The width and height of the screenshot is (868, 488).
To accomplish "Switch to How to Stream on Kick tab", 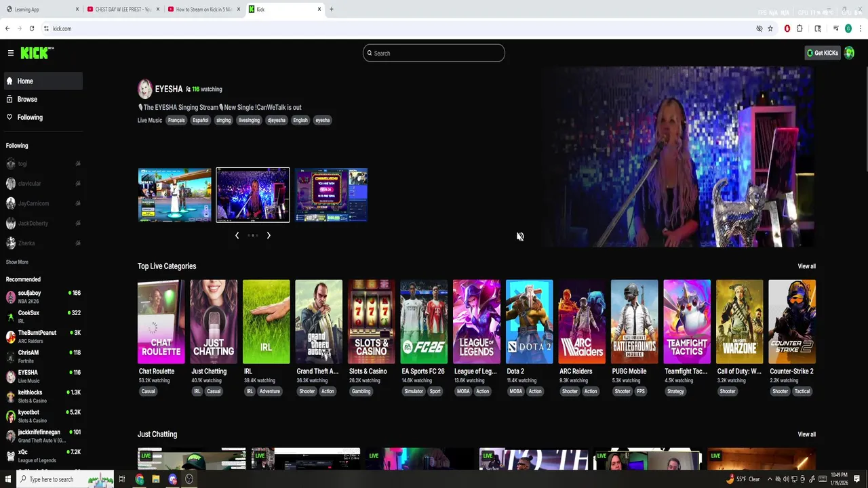I will (203, 9).
